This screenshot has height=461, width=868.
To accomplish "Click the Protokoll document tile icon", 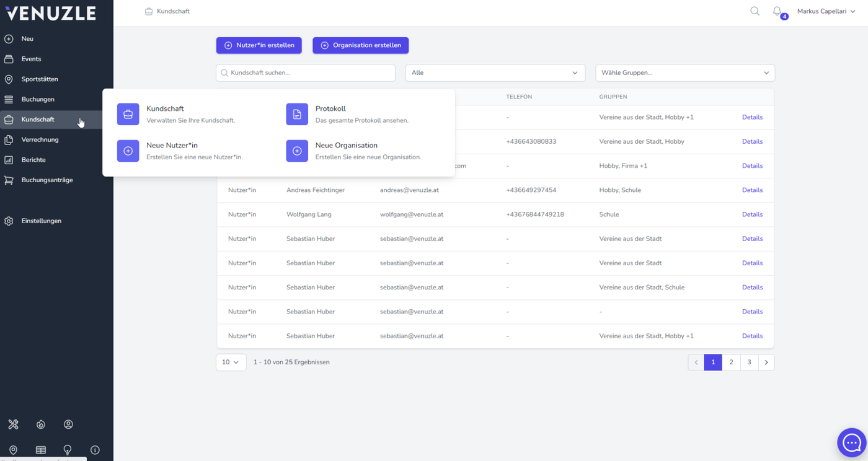I will click(297, 114).
